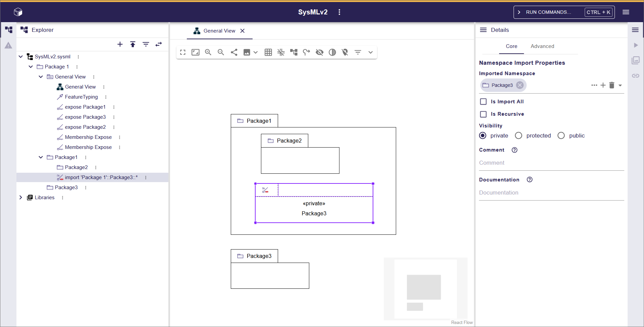Viewport: 644px width, 327px height.
Task: Toggle snap to grid icon
Action: coord(268,52)
